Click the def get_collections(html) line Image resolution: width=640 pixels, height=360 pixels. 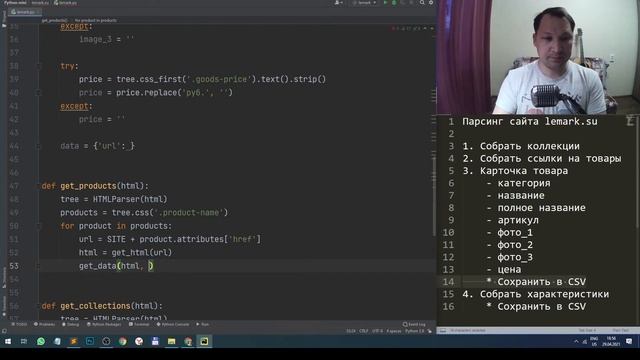point(102,306)
